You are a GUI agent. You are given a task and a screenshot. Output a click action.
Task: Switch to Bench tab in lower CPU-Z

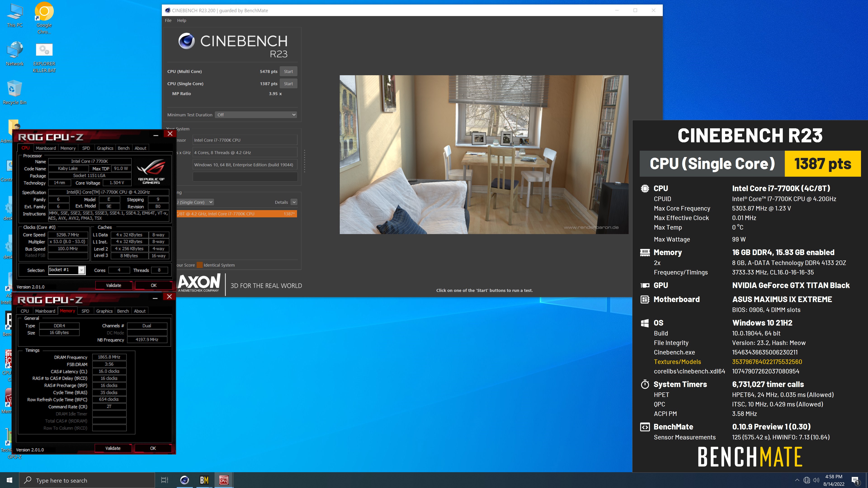click(x=123, y=311)
